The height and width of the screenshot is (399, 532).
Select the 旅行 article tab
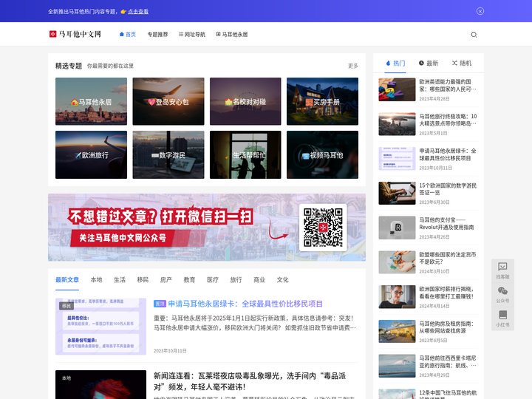(236, 279)
